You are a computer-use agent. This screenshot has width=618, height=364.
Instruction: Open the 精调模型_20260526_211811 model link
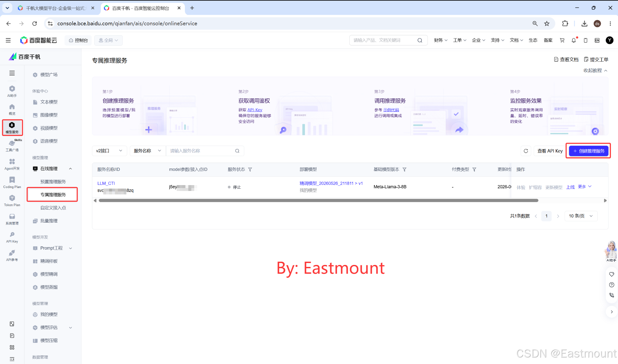tap(331, 183)
